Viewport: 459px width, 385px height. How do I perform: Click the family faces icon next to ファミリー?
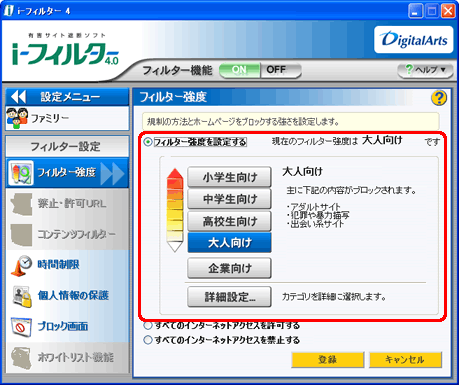17,118
